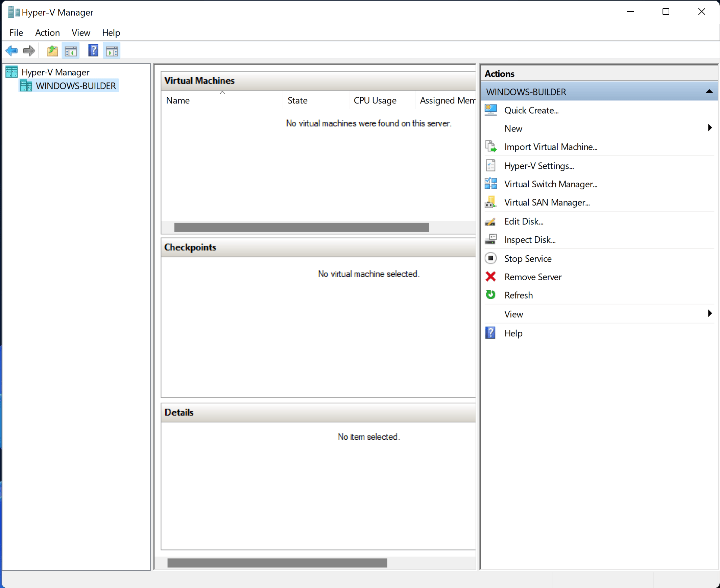Open Virtual Switch Manager via its icon
720x588 pixels.
click(x=491, y=184)
